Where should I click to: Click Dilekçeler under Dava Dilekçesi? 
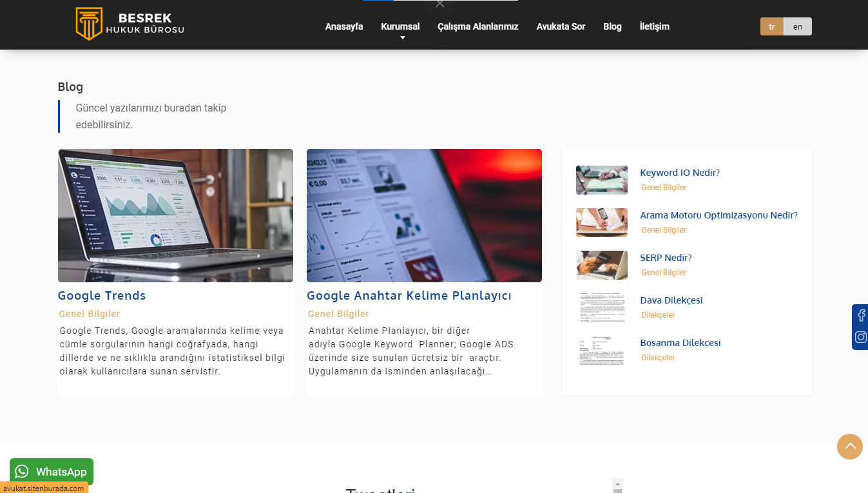point(658,315)
